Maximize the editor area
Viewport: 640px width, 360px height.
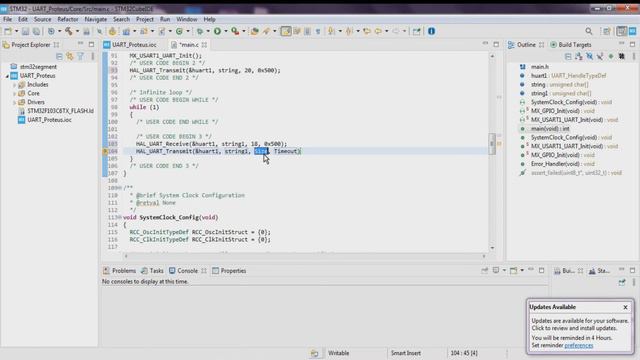(496, 44)
